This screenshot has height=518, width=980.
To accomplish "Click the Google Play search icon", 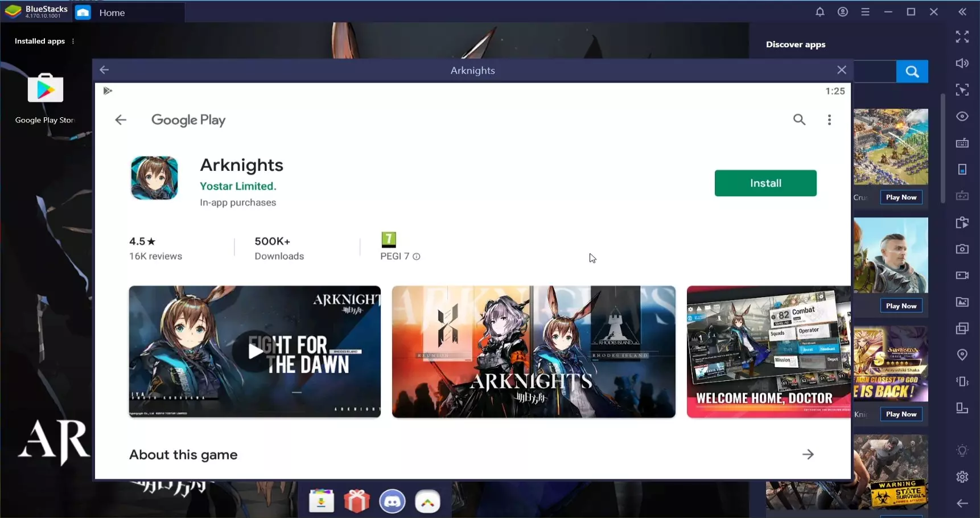I will [x=799, y=120].
